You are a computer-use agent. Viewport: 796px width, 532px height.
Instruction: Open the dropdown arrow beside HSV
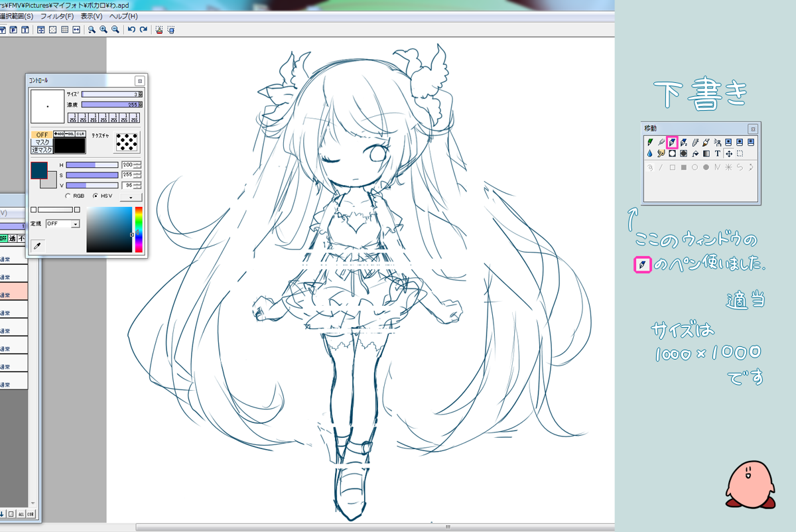tap(131, 197)
